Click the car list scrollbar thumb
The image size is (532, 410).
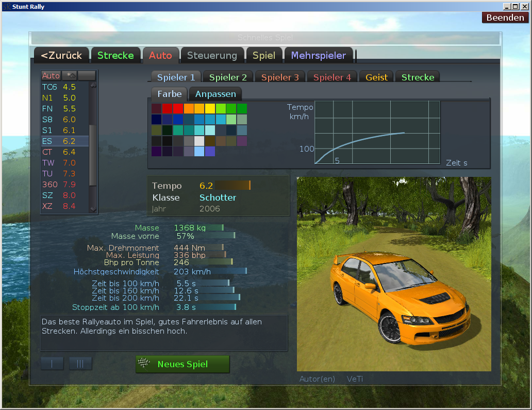(x=93, y=155)
